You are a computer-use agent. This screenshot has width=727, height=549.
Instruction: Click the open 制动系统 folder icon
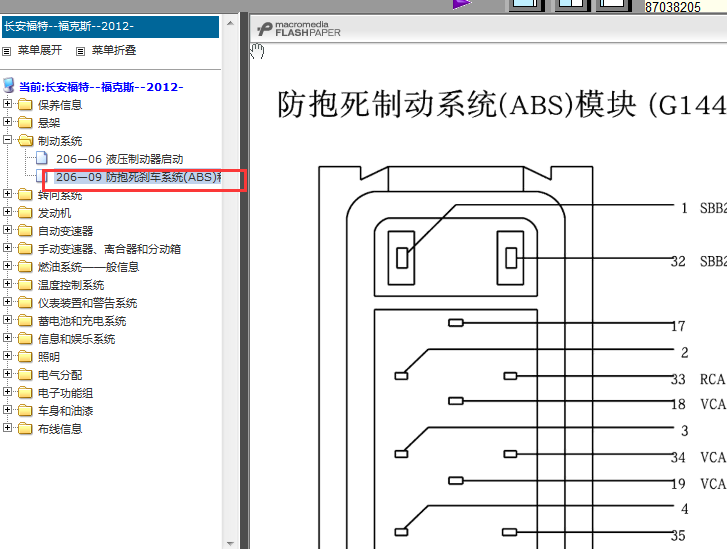(x=26, y=140)
